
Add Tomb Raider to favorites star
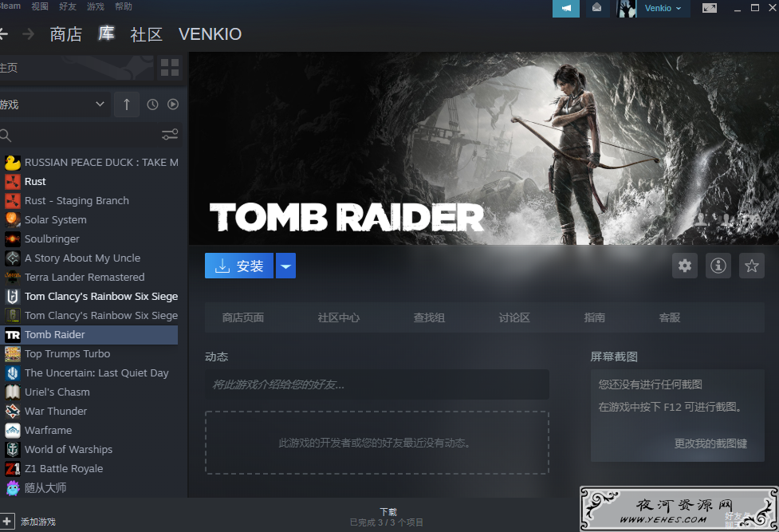[x=752, y=266]
